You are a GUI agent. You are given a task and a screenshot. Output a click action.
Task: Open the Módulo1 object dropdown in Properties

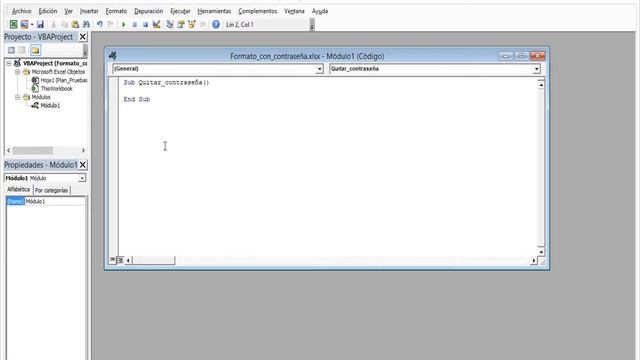(x=82, y=178)
